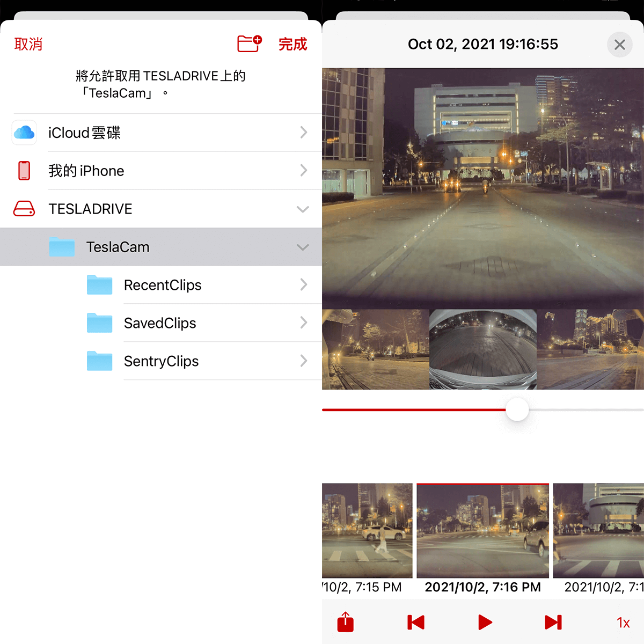
Task: Play the video
Action: [x=485, y=623]
